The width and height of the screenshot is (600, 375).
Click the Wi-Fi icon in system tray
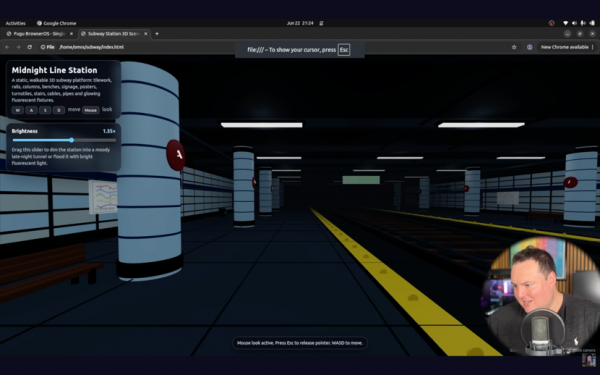(x=565, y=23)
